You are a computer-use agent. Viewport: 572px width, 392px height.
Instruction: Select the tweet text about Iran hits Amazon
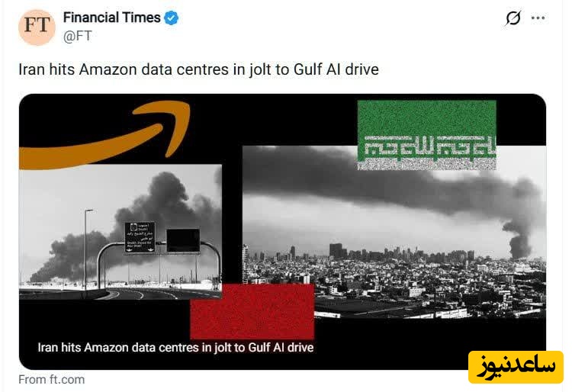coord(198,69)
